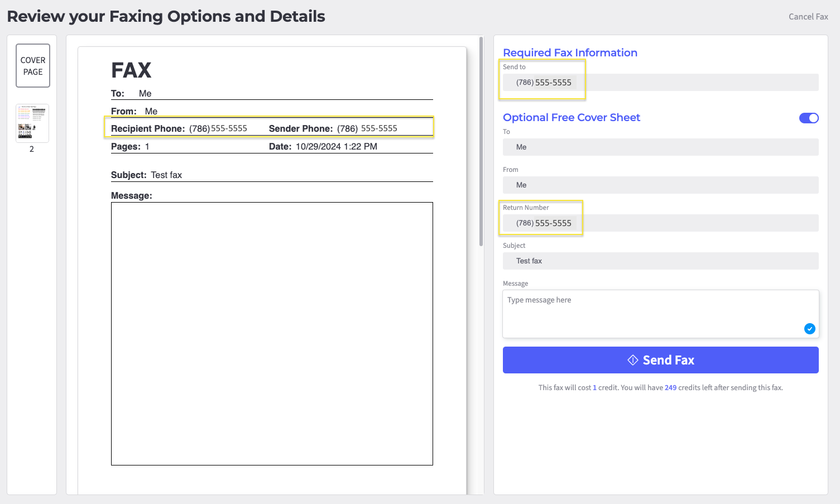Click the blue checkmark icon in Message box
Screen dimensions: 840x504
809,329
